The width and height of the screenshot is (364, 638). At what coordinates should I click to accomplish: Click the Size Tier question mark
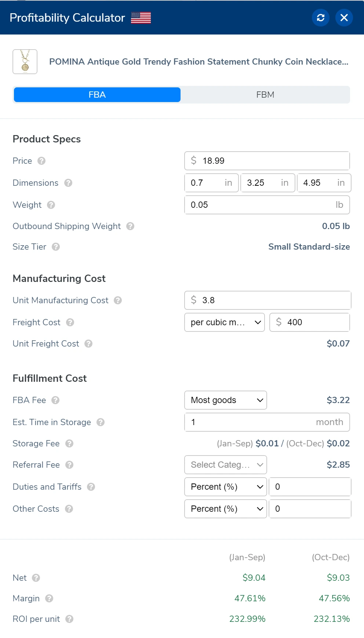click(55, 247)
